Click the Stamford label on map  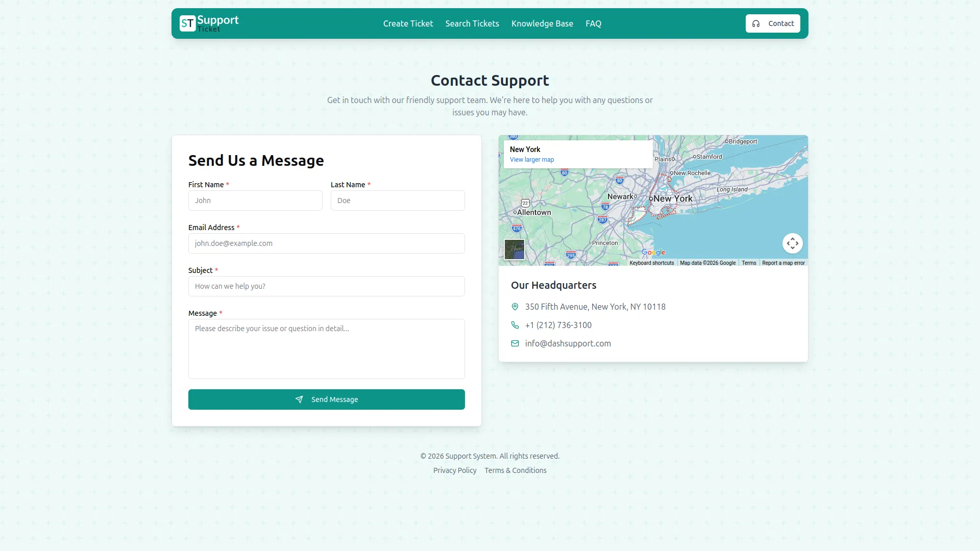709,157
